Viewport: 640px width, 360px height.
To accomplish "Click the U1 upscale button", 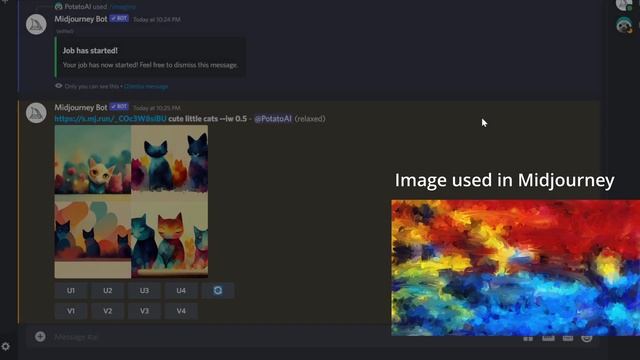I will click(71, 291).
